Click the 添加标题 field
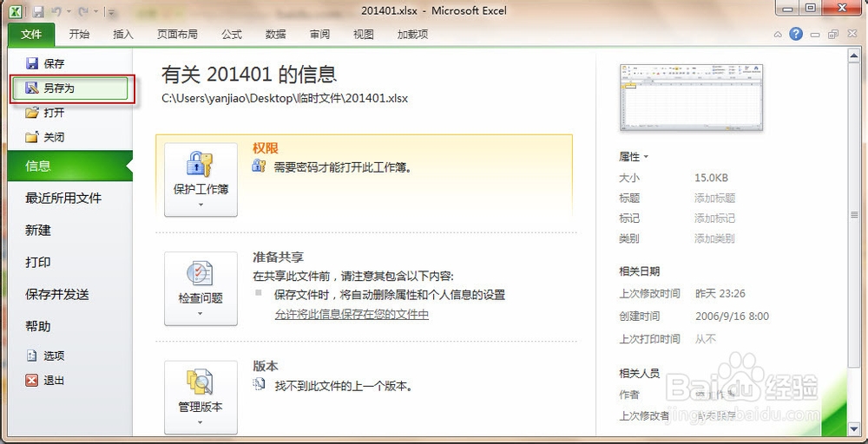Viewport: 868px width, 444px height. pos(714,198)
